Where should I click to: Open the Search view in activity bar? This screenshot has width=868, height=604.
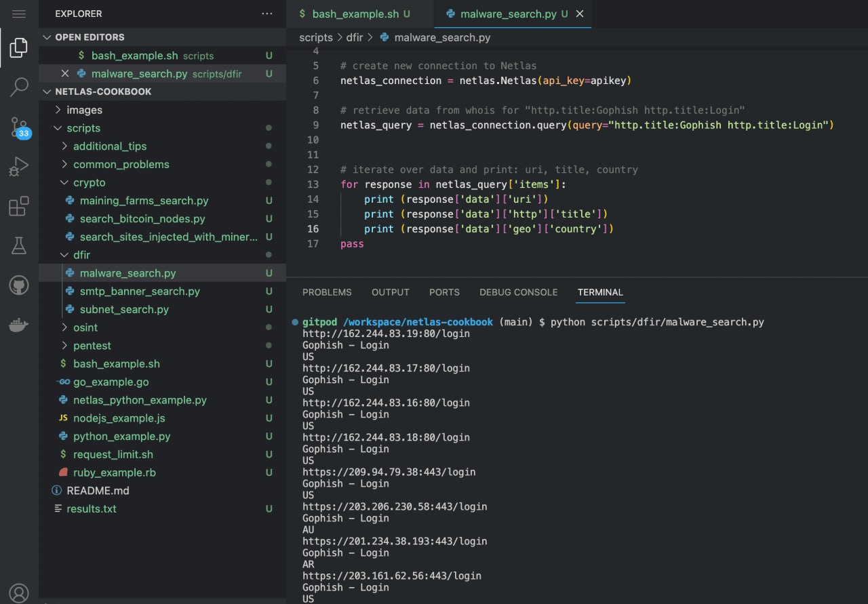click(19, 87)
